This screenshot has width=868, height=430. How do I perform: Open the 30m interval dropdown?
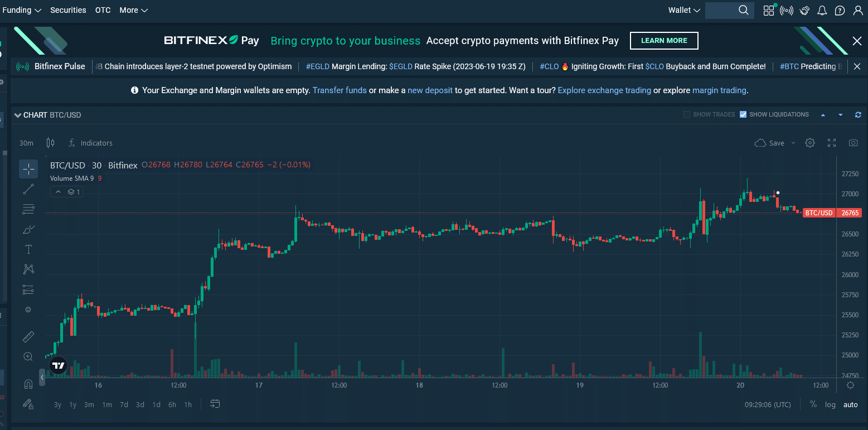coord(26,143)
